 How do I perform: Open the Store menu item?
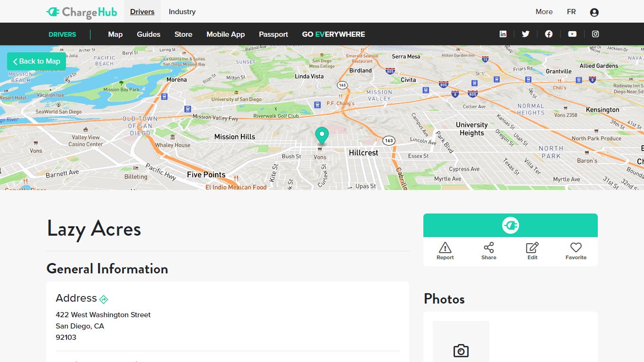[183, 34]
